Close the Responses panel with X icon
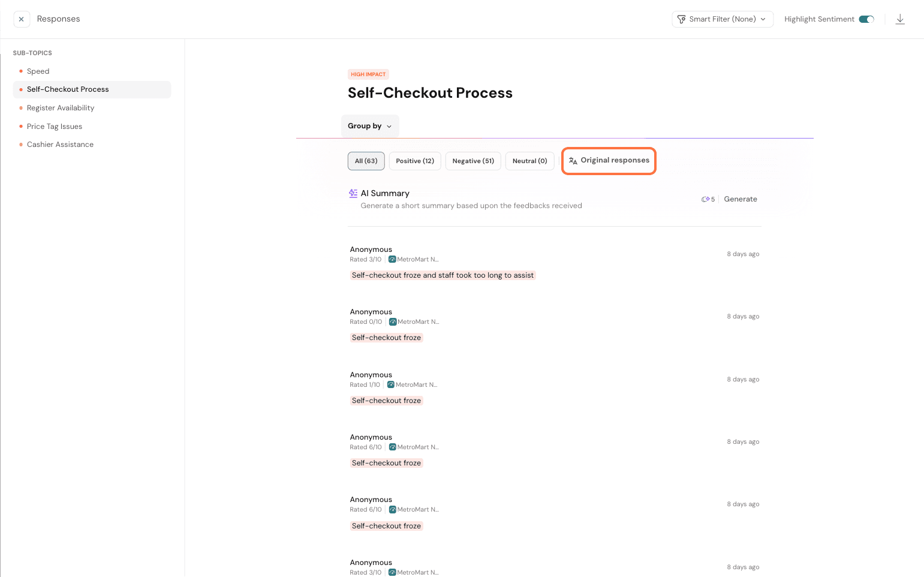This screenshot has height=577, width=924. point(22,19)
